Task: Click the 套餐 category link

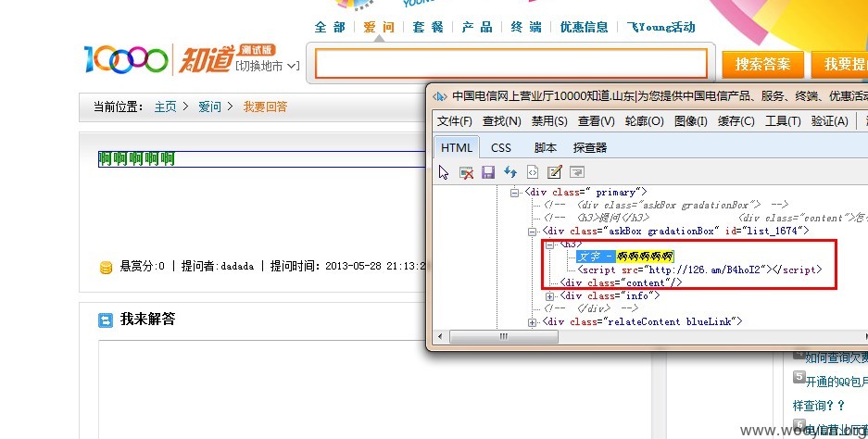Action: click(x=428, y=27)
